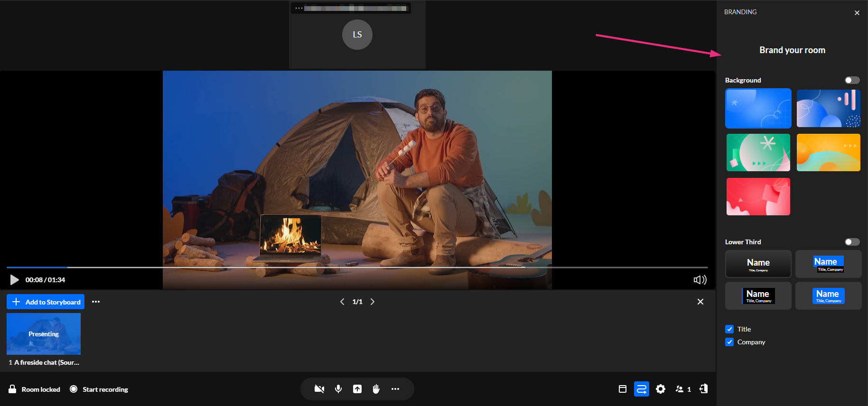Image resolution: width=868 pixels, height=406 pixels.
Task: Click the 'Background' section label
Action: (743, 80)
